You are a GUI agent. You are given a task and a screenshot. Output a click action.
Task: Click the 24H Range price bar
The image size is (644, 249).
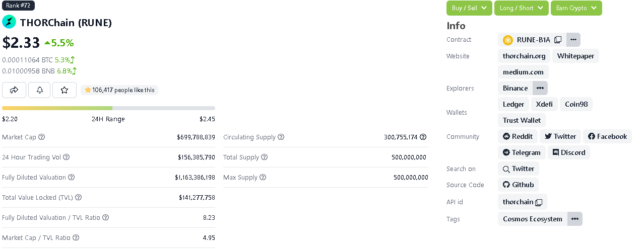coord(108,108)
